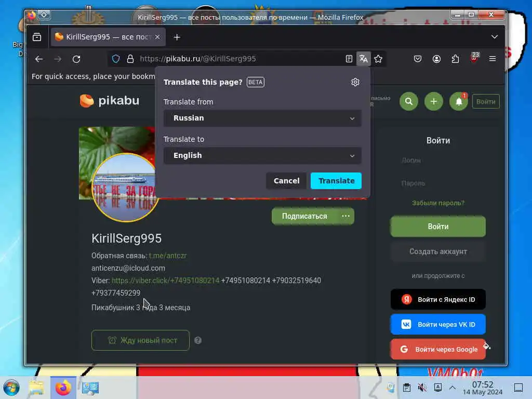532x399 pixels.
Task: Open pikabu notifications bell
Action: tap(459, 101)
